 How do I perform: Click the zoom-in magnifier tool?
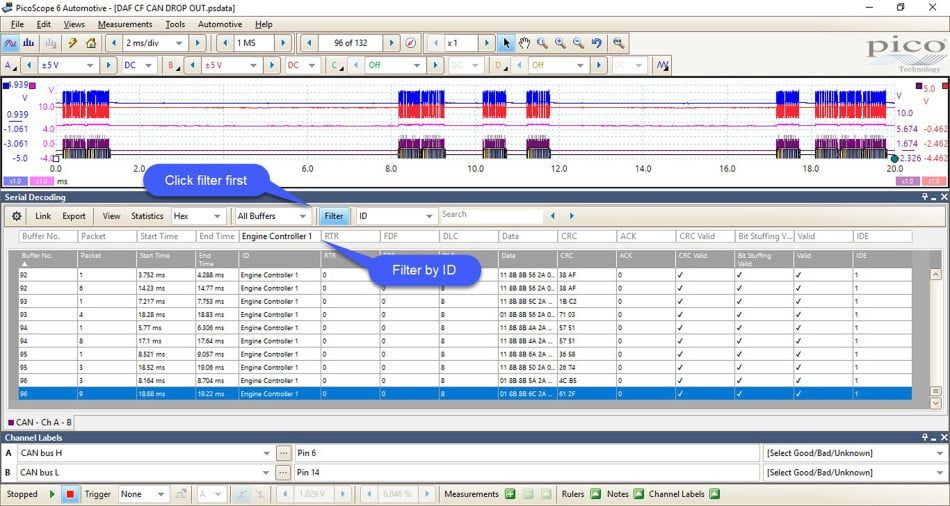[560, 43]
